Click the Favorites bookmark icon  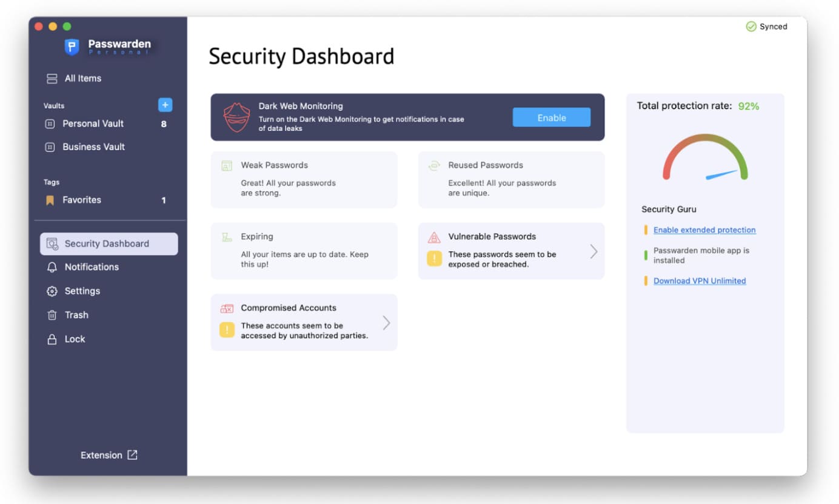50,200
